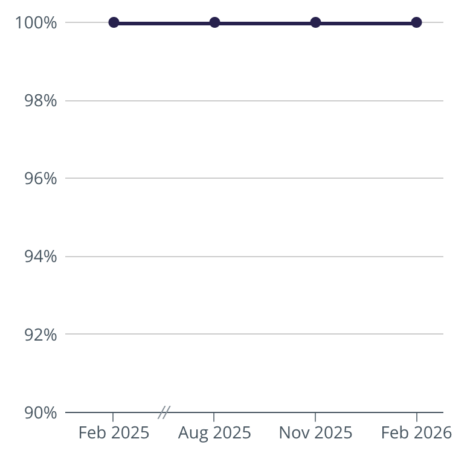Screen dimensions: 476x465
Task: Click the x-axis tick mark above Feb 2026
Action: coord(416,417)
